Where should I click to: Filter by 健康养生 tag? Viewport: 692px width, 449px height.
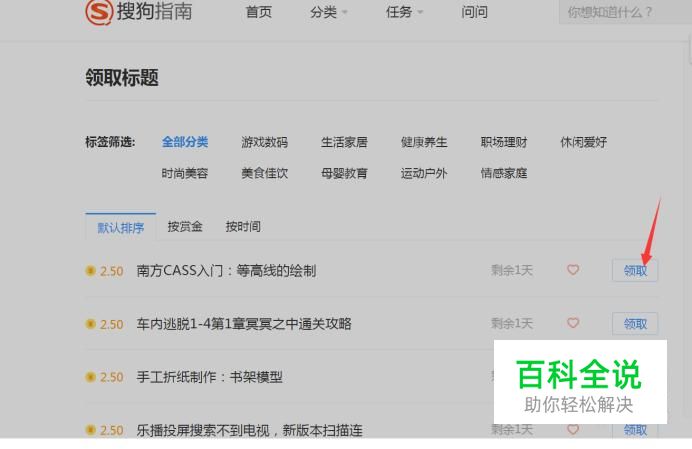pyautogui.click(x=424, y=142)
